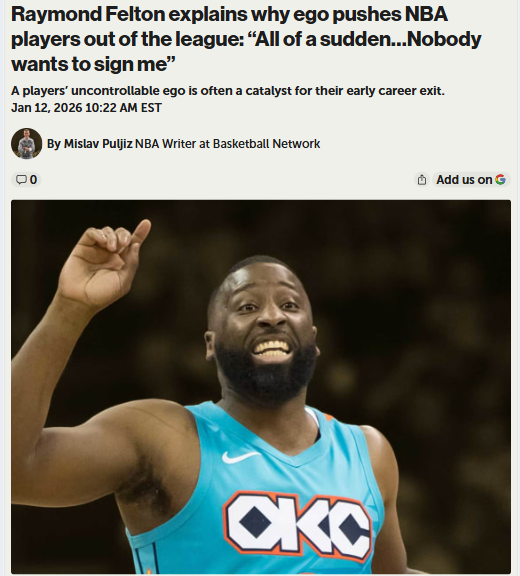Open author Mislav Puljiz's avatar photo
520x576 pixels.
(26, 144)
